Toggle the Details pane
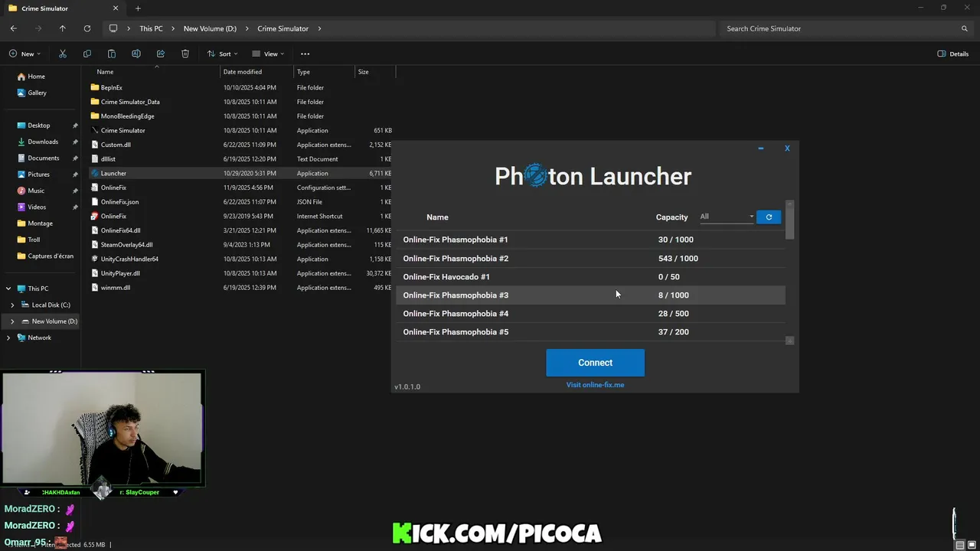Viewport: 980px width, 551px height. (953, 54)
